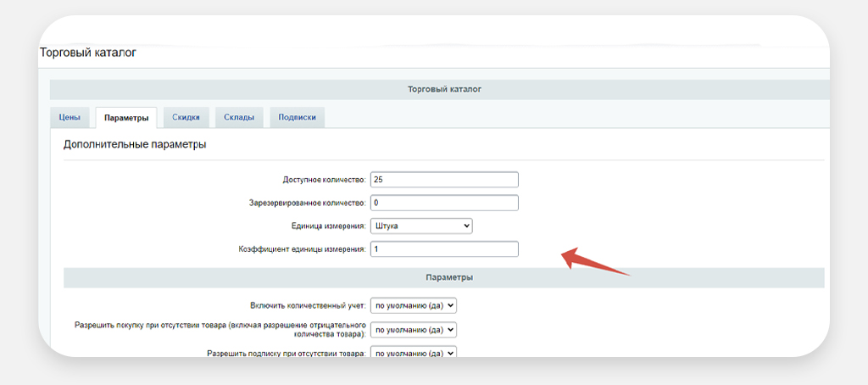Open the Единица измерения dropdown showing Штука
Screen dimensions: 868x385
point(421,226)
